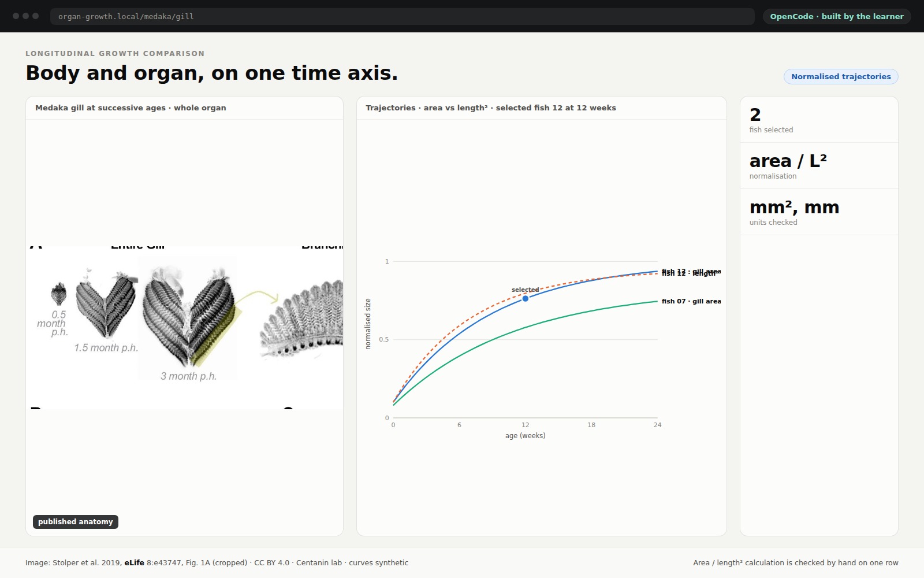Click the selected fish 12 data point
The image size is (924, 578).
click(525, 299)
